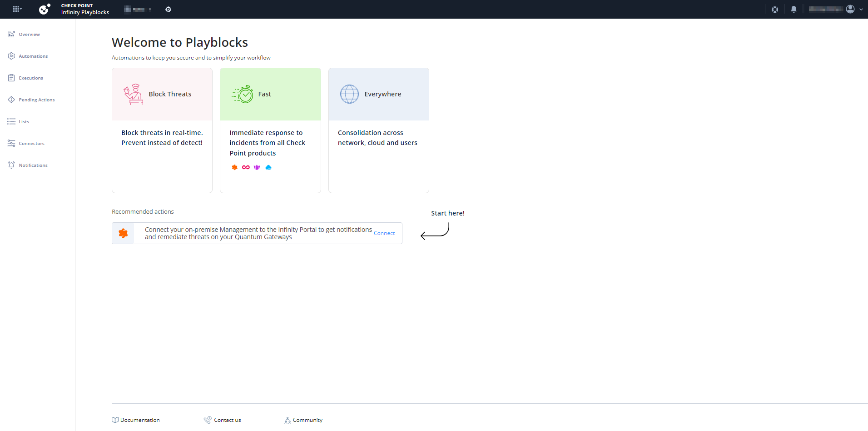Open Automations in the sidebar
Image resolution: width=868 pixels, height=431 pixels.
coord(33,56)
